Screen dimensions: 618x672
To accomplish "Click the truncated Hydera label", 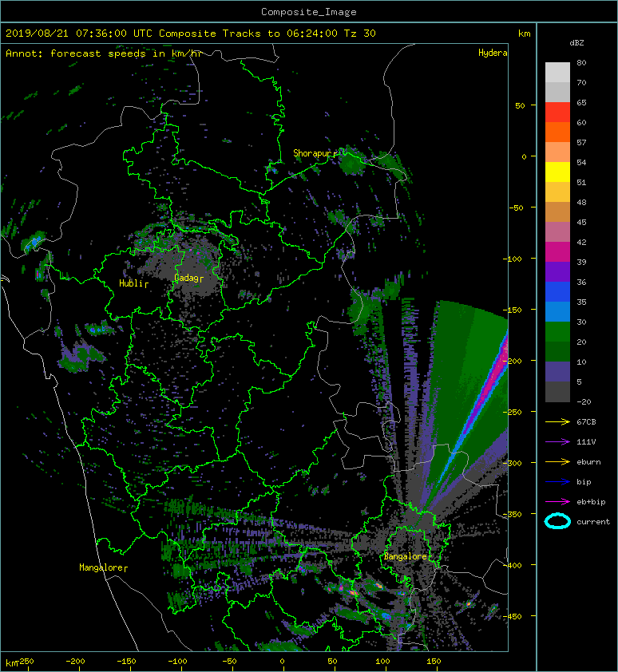I will 493,53.
